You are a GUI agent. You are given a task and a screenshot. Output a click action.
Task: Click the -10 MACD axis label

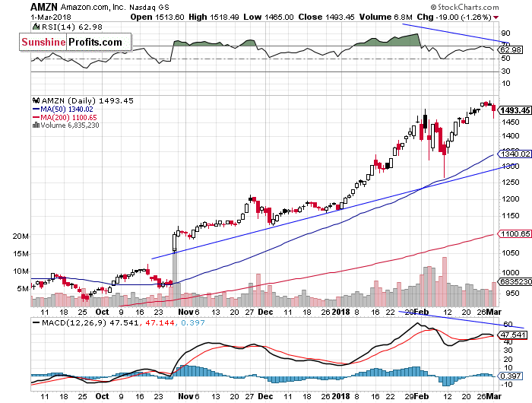click(506, 385)
